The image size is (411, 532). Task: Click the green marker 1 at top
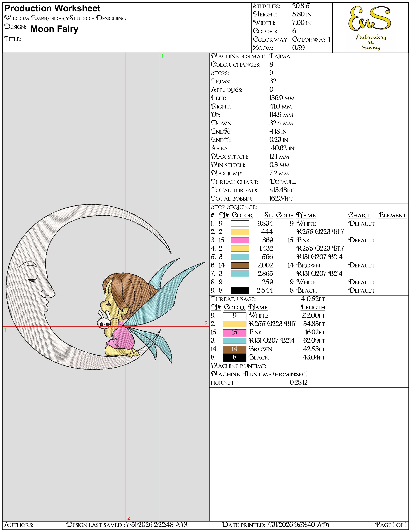pos(162,56)
